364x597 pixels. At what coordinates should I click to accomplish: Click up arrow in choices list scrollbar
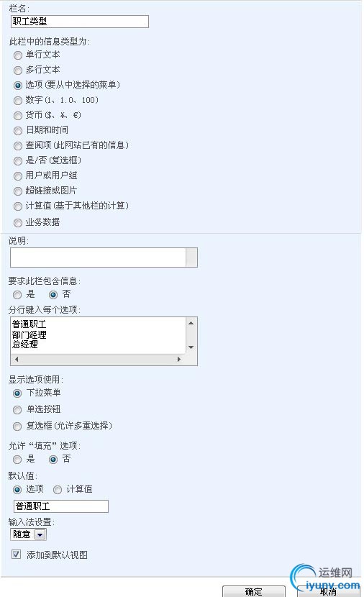(x=191, y=323)
